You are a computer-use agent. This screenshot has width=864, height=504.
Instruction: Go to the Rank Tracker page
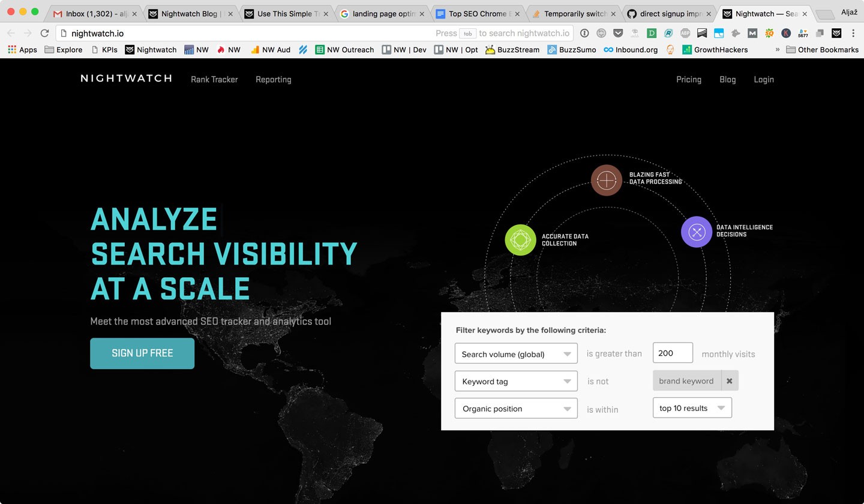tap(214, 79)
